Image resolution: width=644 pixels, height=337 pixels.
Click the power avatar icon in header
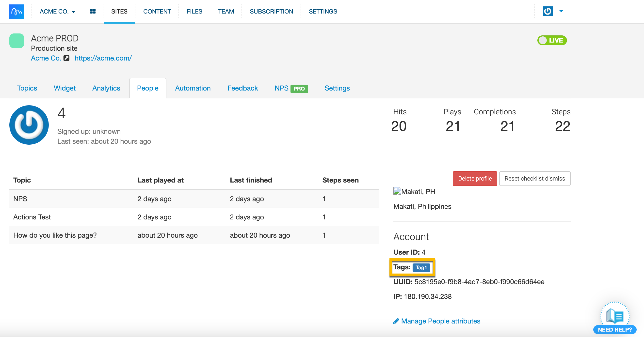(x=547, y=12)
